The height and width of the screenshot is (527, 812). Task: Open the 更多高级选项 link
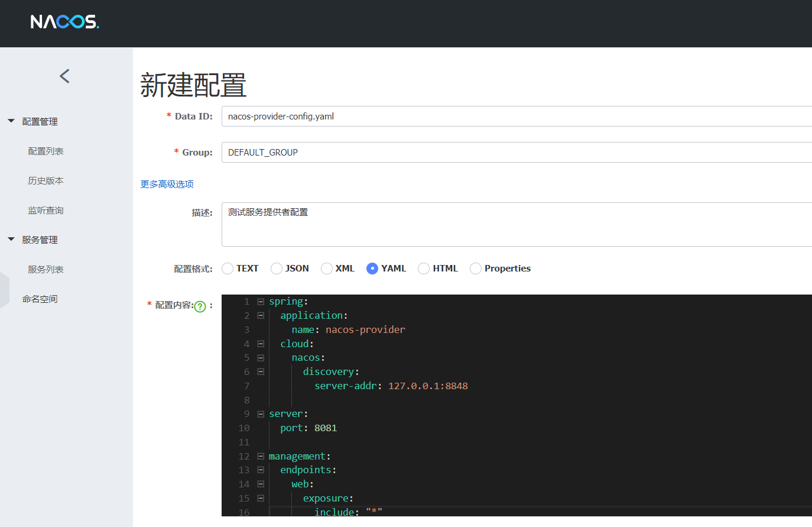(167, 184)
